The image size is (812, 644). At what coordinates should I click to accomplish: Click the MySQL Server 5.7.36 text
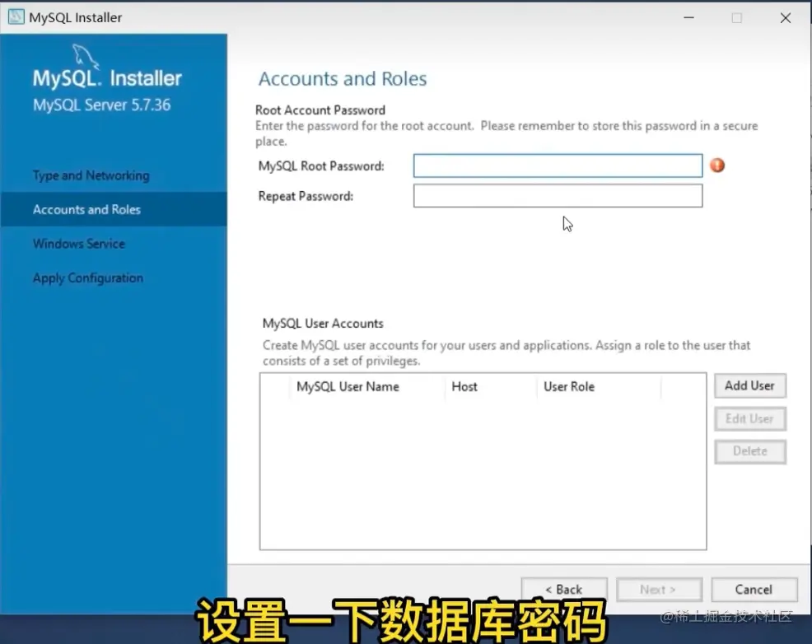(101, 105)
